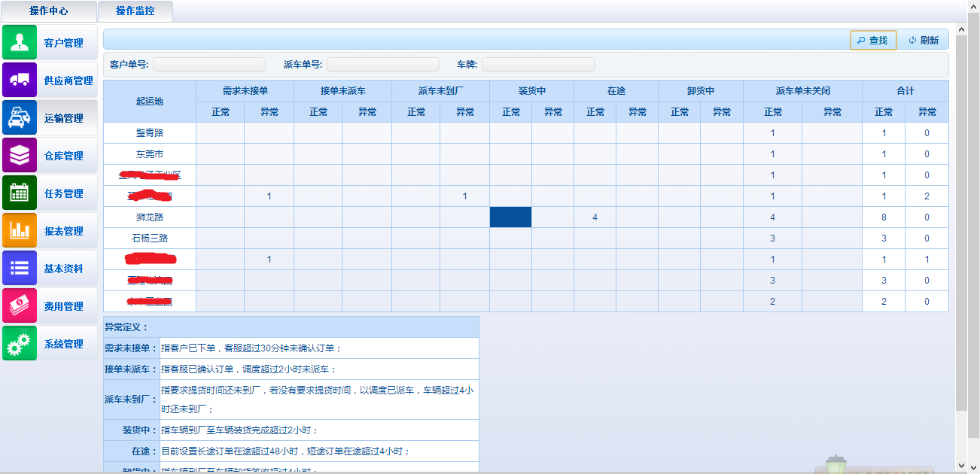Click the 基本资料 list icon
Image resolution: width=980 pixels, height=474 pixels.
pyautogui.click(x=20, y=268)
